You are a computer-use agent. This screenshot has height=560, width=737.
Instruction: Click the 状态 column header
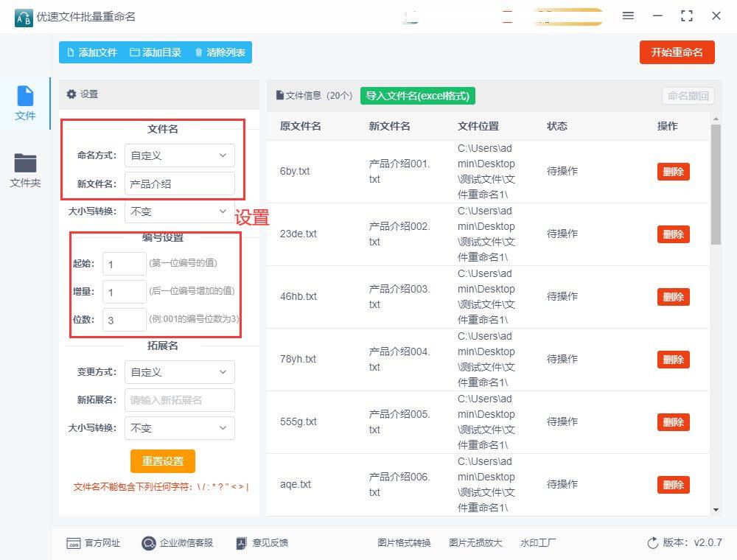(557, 126)
